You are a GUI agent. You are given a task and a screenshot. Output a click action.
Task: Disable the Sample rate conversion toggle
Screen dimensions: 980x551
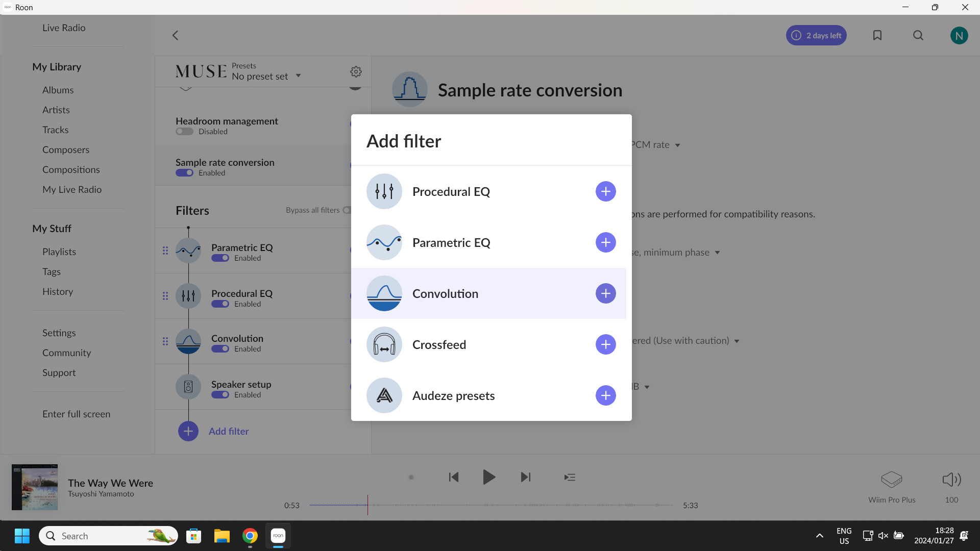(x=184, y=172)
